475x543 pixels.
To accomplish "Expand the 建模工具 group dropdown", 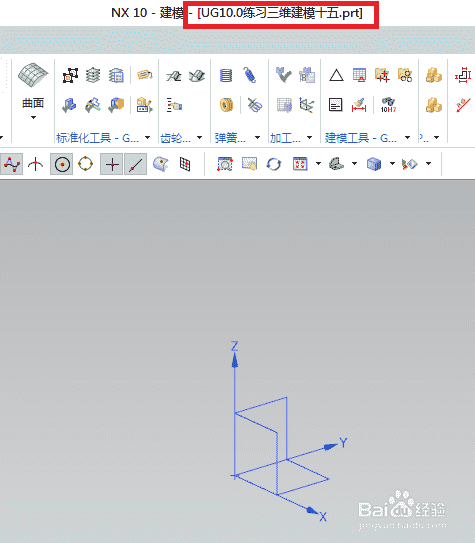I will tap(407, 137).
